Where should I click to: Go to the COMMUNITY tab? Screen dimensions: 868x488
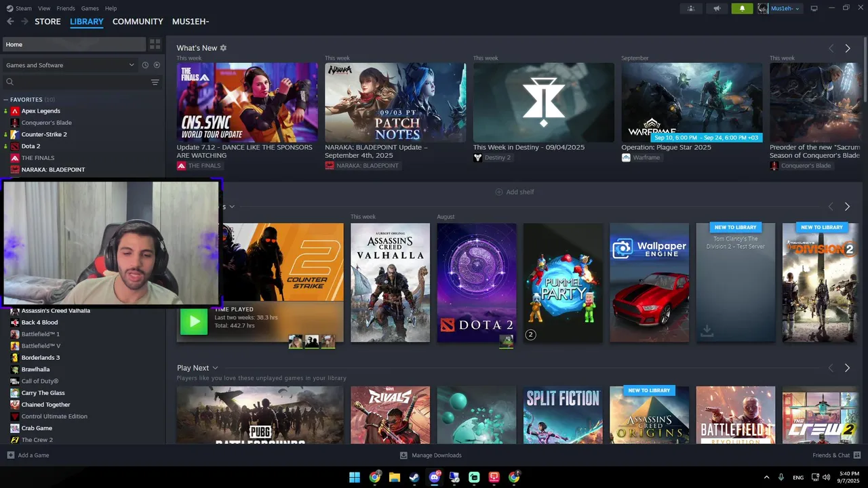click(x=138, y=22)
